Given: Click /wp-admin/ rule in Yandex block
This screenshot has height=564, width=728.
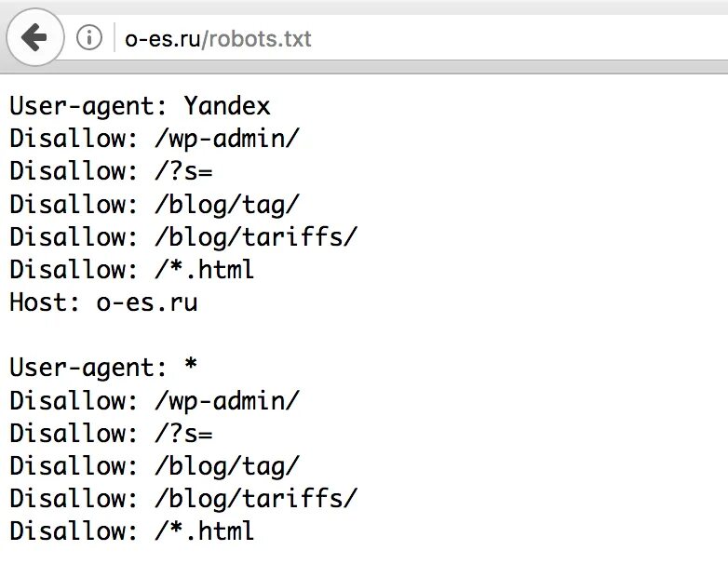Looking at the screenshot, I should click(x=227, y=139).
